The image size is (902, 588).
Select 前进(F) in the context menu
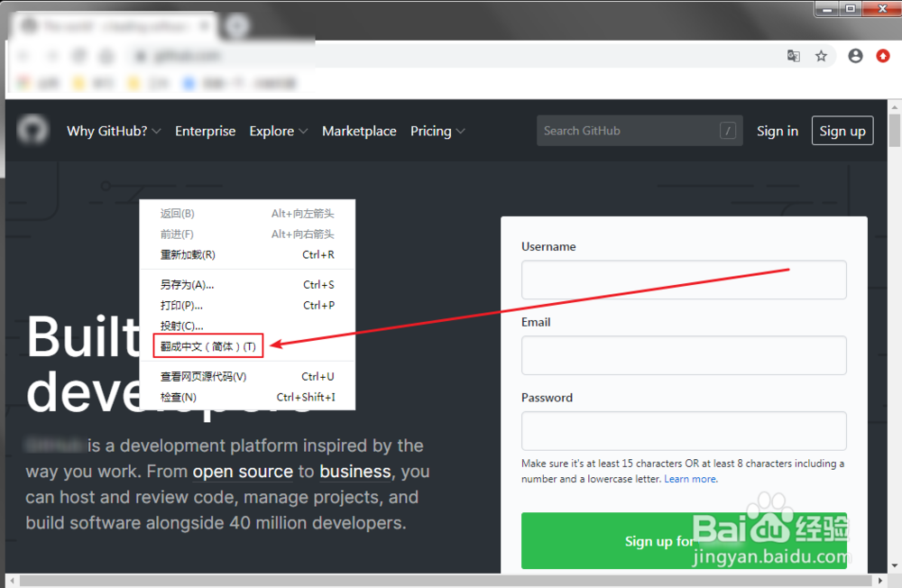point(247,234)
